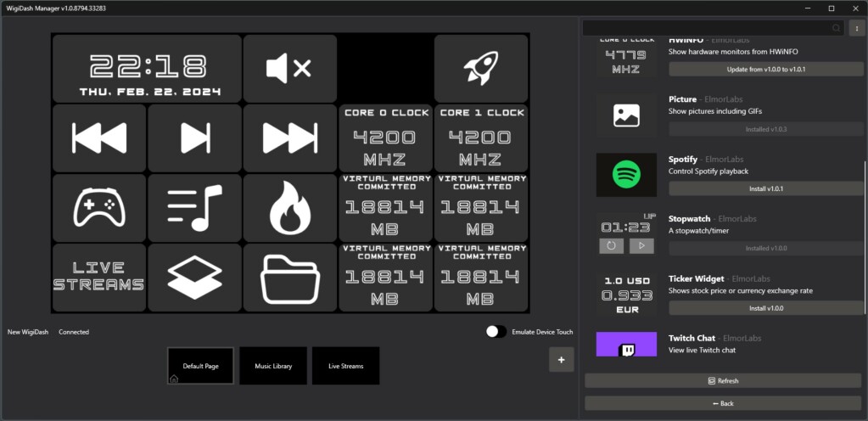Select the Live Streams text widget
868x421 pixels.
point(99,278)
